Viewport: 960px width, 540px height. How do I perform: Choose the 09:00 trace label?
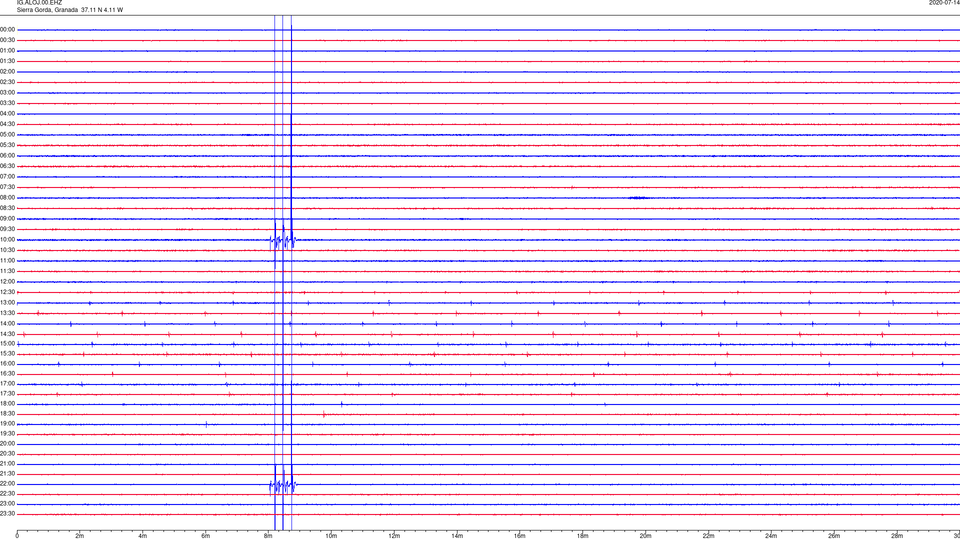point(8,219)
